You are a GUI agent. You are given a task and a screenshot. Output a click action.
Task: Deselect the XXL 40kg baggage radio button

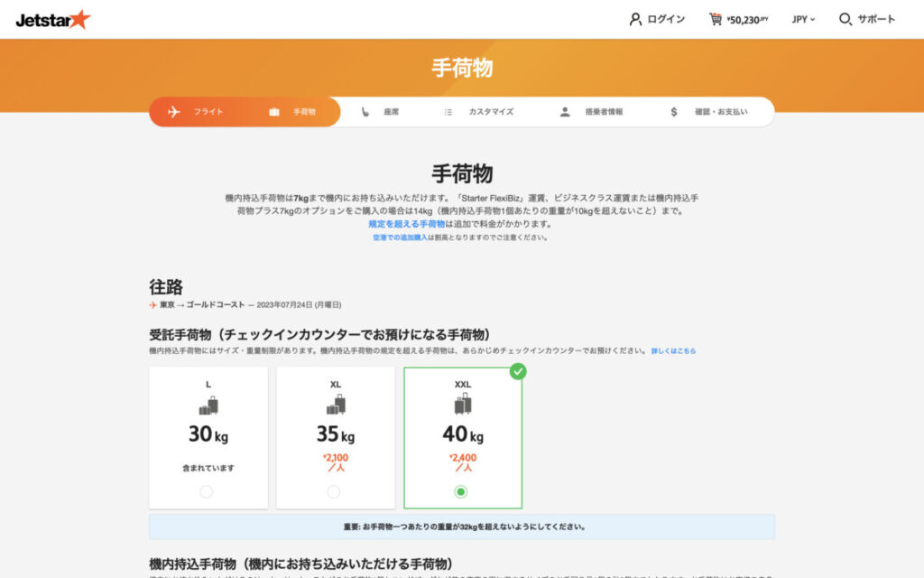461,492
